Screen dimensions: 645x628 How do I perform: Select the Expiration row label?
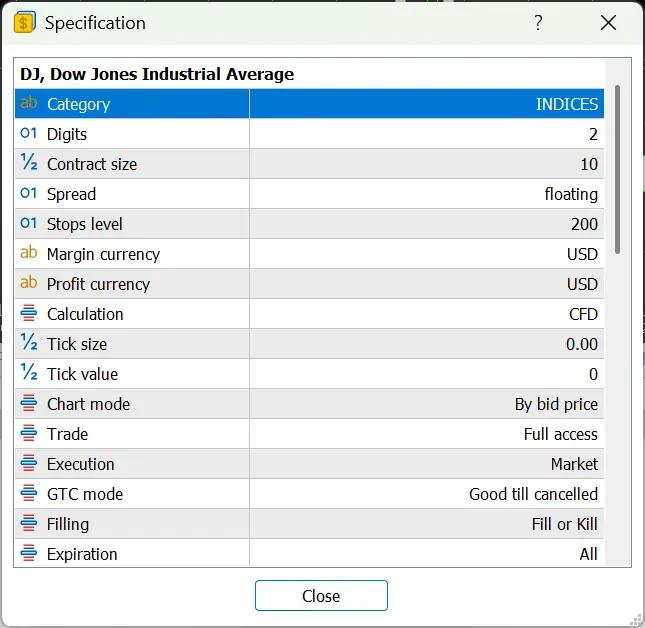tap(82, 555)
